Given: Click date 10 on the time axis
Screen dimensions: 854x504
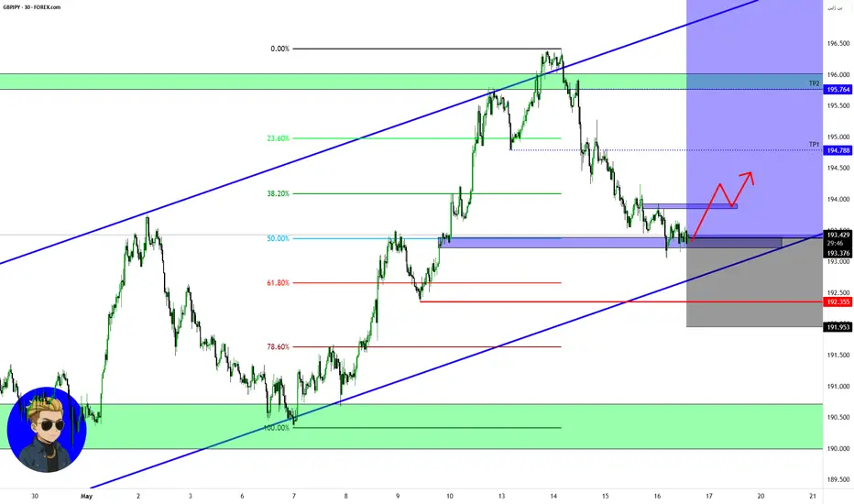Looking at the screenshot, I should pyautogui.click(x=449, y=497).
